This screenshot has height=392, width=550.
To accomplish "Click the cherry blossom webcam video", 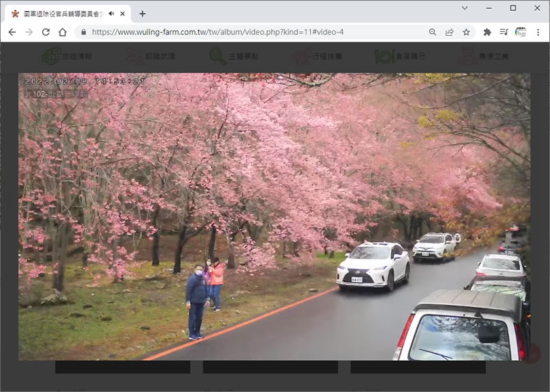I will point(274,217).
